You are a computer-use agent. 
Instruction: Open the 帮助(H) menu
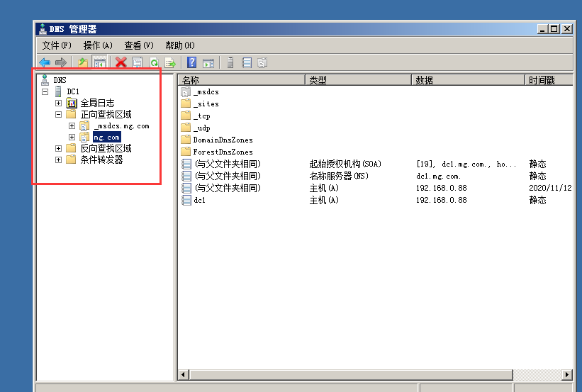tap(179, 45)
